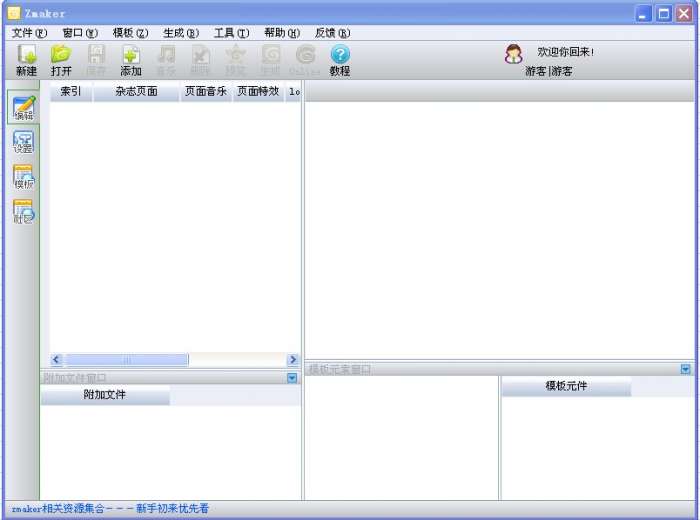Select the 模板 (Template) sidebar icon
This screenshot has height=520, width=700.
pyautogui.click(x=23, y=177)
